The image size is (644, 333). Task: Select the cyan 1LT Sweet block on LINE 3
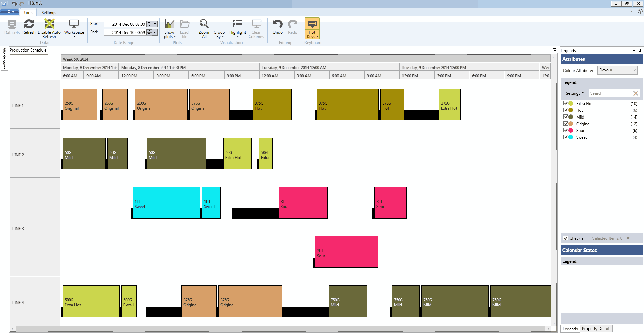click(166, 202)
